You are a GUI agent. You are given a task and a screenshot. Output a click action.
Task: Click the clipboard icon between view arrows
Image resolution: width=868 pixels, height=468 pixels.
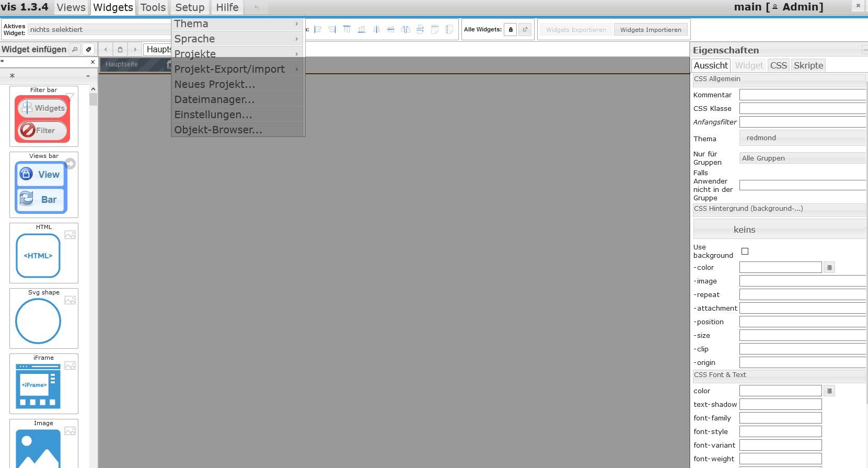120,49
